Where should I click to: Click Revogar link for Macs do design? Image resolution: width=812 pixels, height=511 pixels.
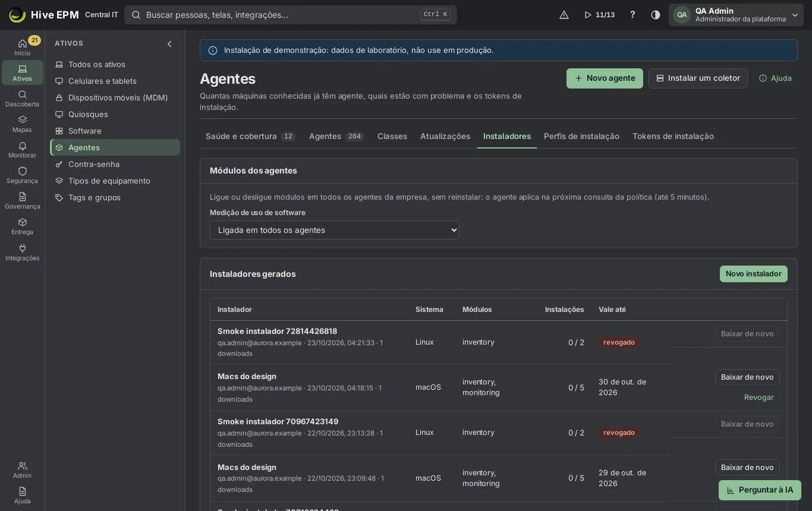(759, 398)
